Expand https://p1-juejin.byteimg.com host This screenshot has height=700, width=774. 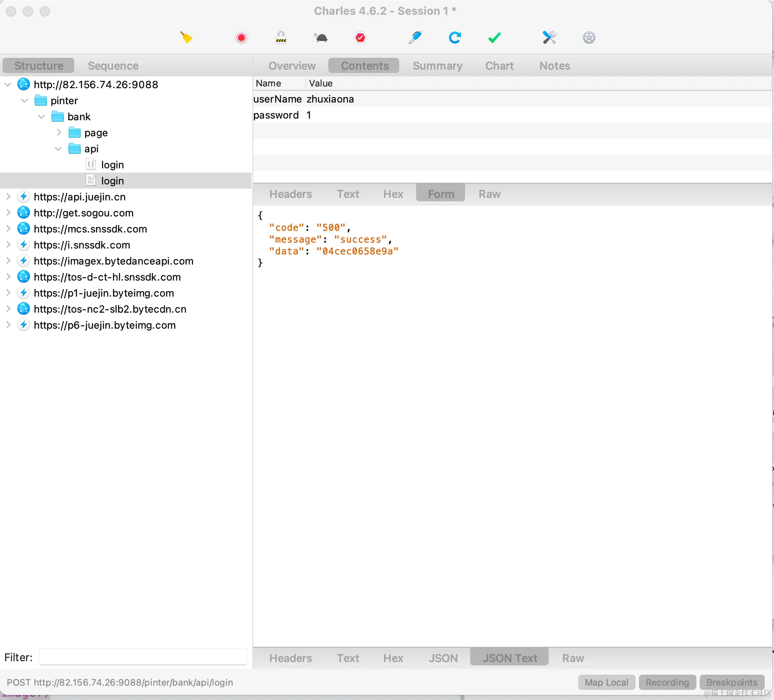pos(8,293)
